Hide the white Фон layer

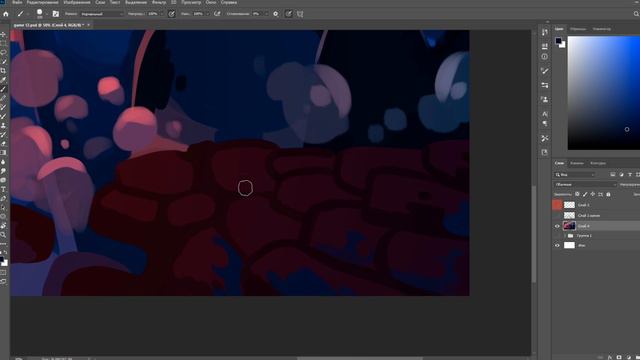coord(557,245)
